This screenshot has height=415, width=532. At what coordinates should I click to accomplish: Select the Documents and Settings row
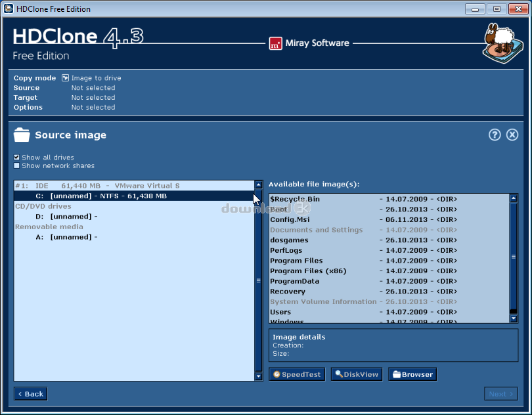389,230
